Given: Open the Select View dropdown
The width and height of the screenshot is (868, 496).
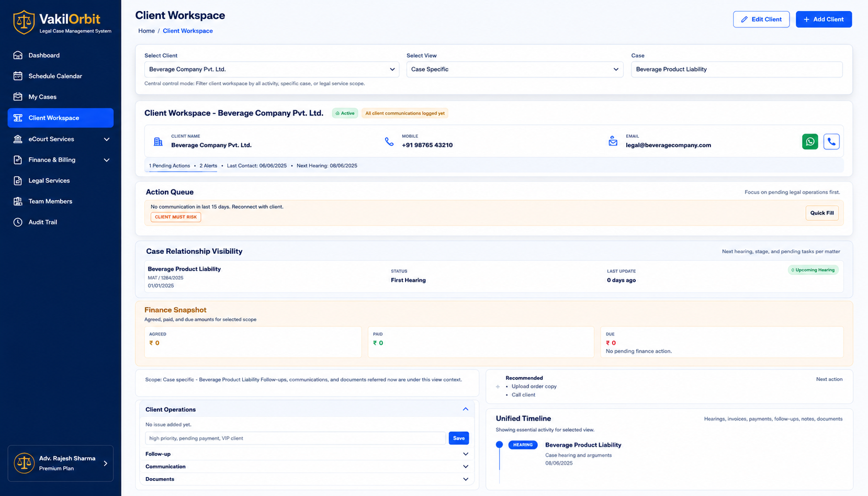Looking at the screenshot, I should 515,69.
